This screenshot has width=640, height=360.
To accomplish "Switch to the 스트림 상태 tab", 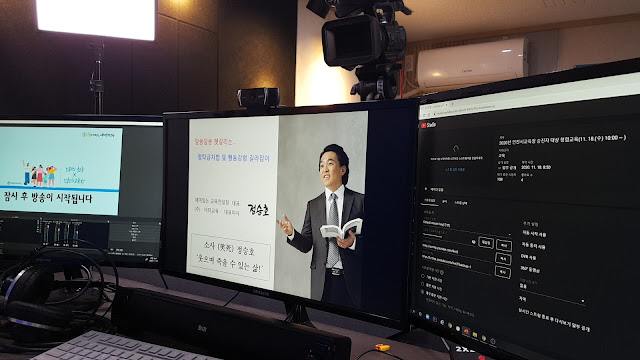I will (x=461, y=203).
